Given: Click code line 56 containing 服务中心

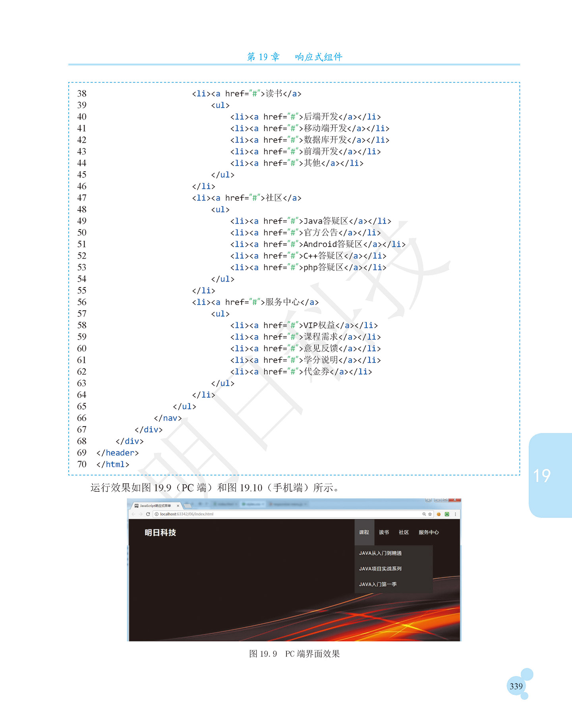Looking at the screenshot, I should tap(255, 302).
